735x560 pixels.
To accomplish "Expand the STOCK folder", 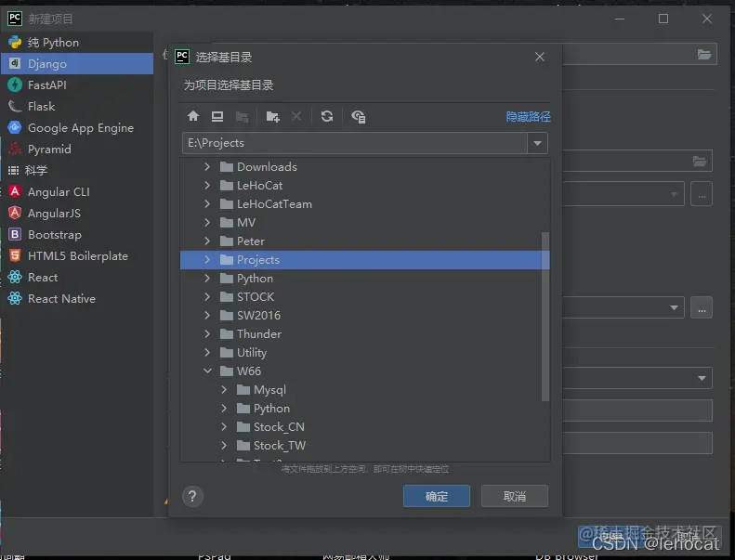I will 207,296.
